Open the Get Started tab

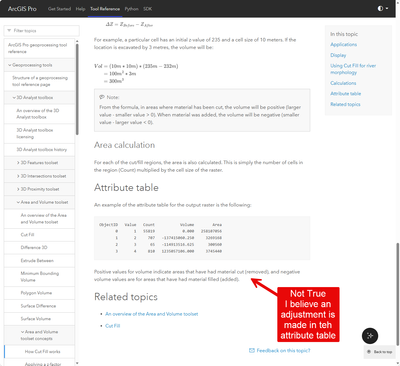(x=59, y=9)
